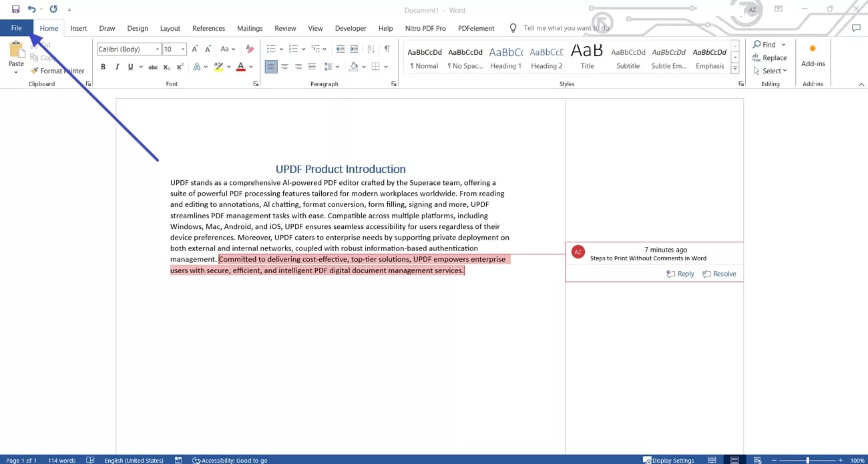Decrease the paragraph indent

(341, 49)
